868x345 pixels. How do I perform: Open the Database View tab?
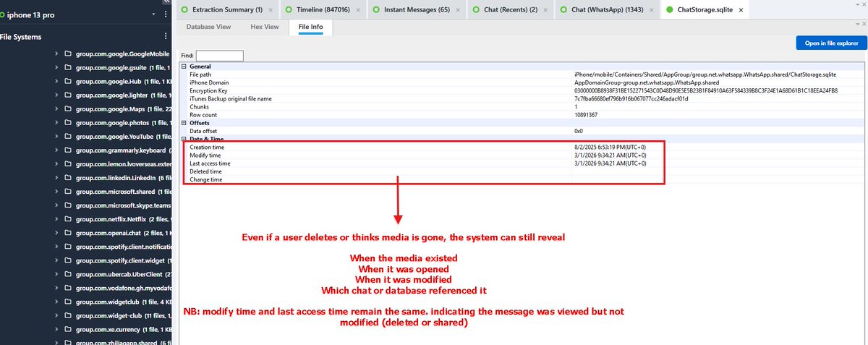pyautogui.click(x=209, y=27)
